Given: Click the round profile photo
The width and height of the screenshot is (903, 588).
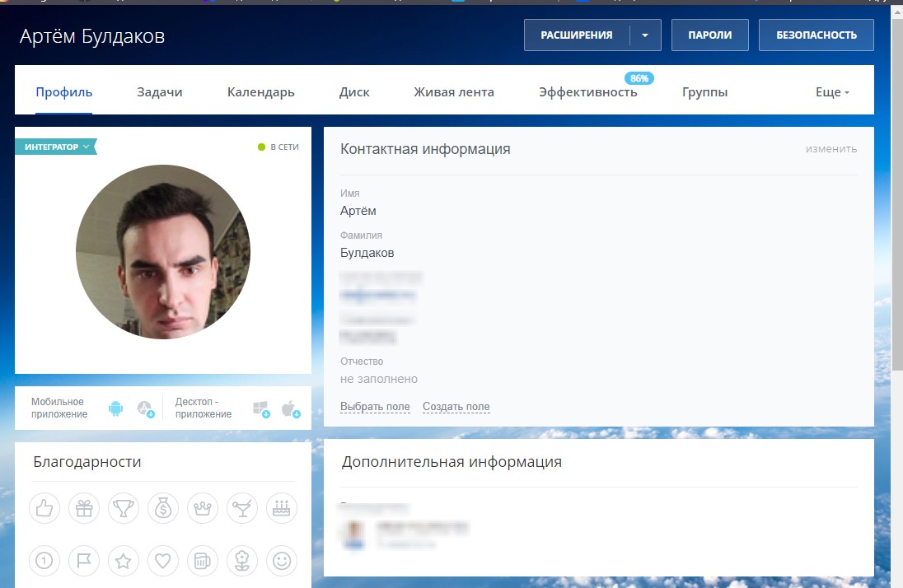Looking at the screenshot, I should click(163, 252).
